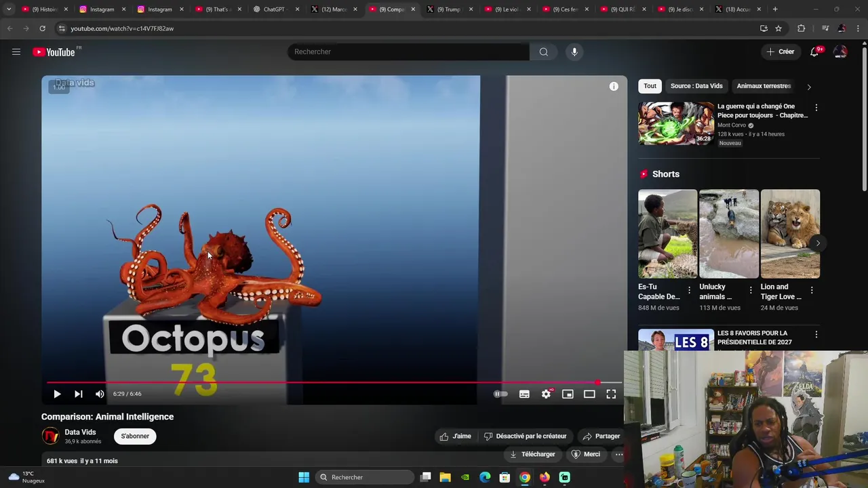Play the video with the play button

pos(57,394)
